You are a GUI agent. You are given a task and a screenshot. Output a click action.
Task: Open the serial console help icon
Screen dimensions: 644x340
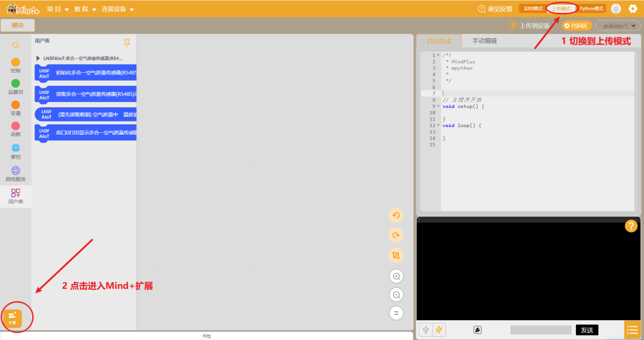[631, 226]
